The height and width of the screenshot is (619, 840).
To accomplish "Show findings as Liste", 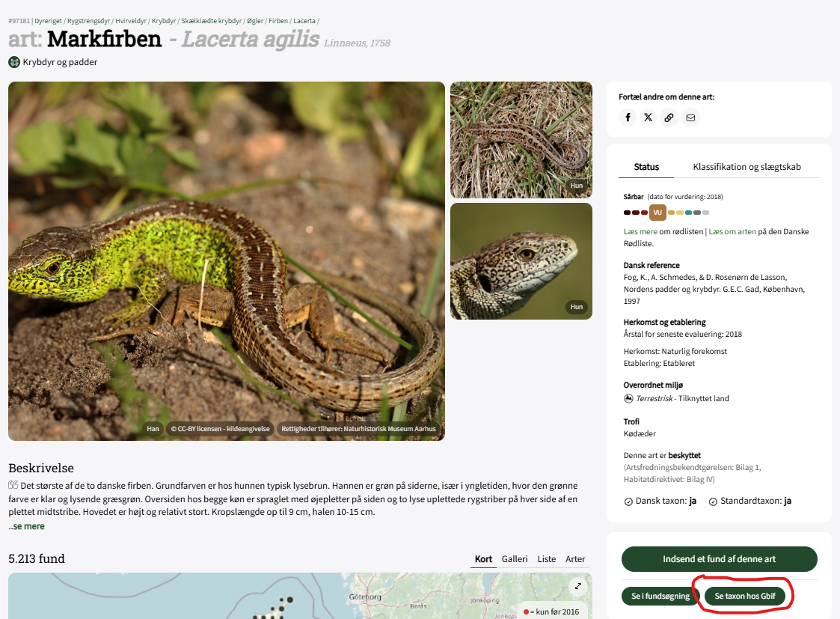I will point(547,559).
